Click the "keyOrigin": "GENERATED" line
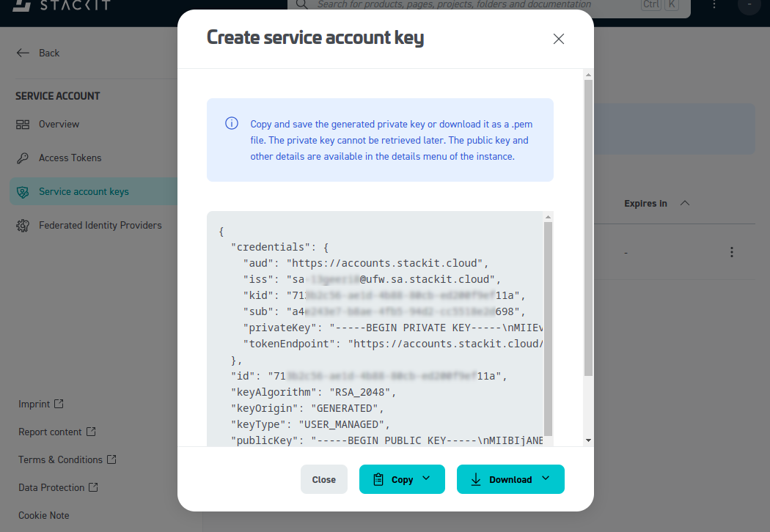Screen dimensions: 770x532 pyautogui.click(x=307, y=408)
